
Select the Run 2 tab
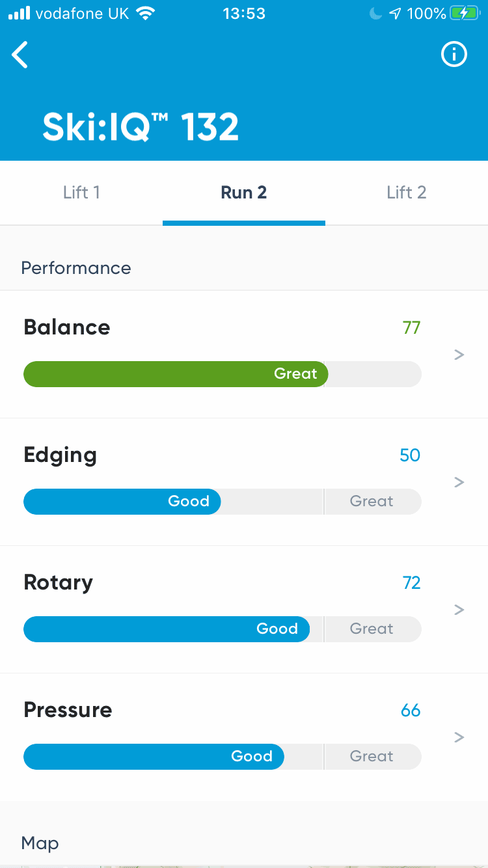[244, 193]
